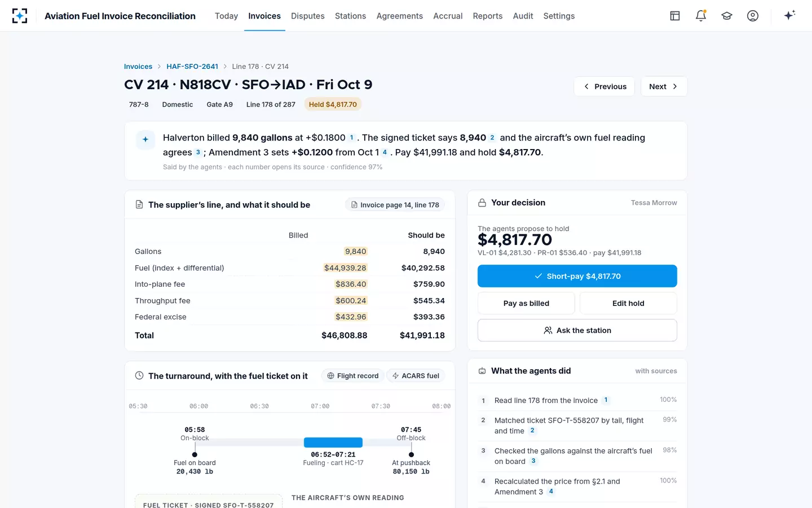Open the ACARS fuel chip
Viewport: 812px width, 508px height.
(416, 376)
